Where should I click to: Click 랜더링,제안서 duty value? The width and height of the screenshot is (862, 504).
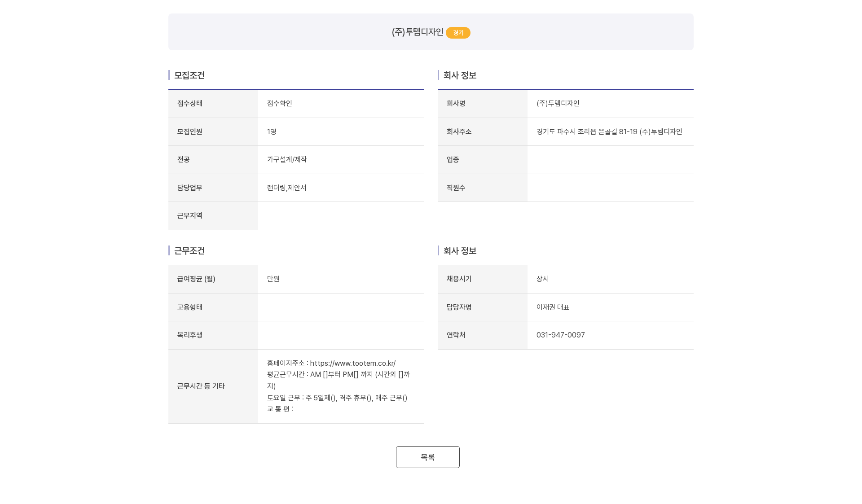286,188
